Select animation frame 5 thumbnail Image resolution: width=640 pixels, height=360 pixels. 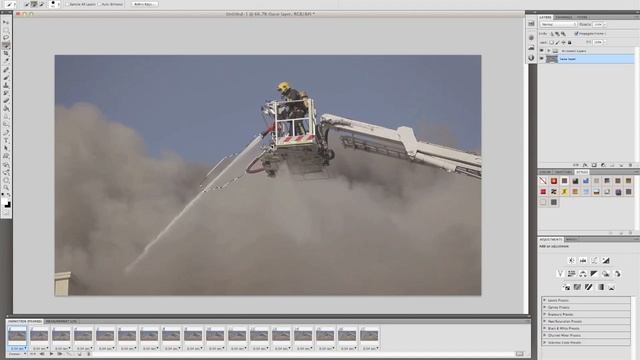point(105,336)
